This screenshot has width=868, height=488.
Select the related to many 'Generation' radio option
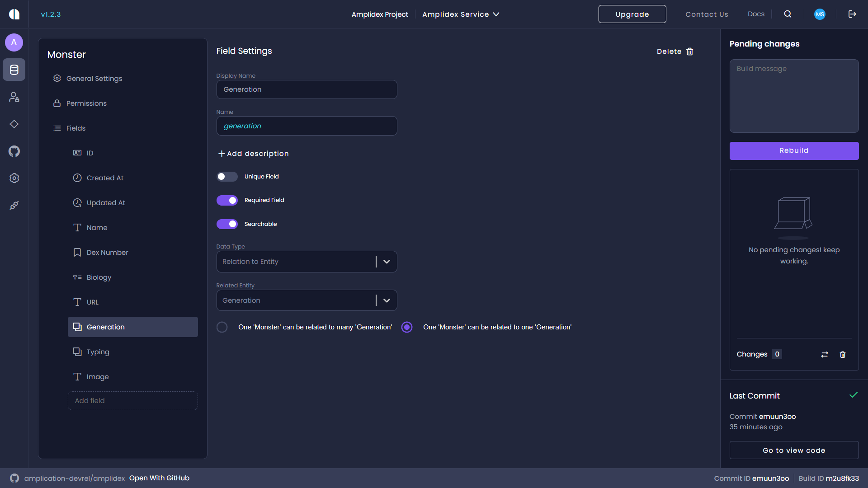(x=222, y=327)
